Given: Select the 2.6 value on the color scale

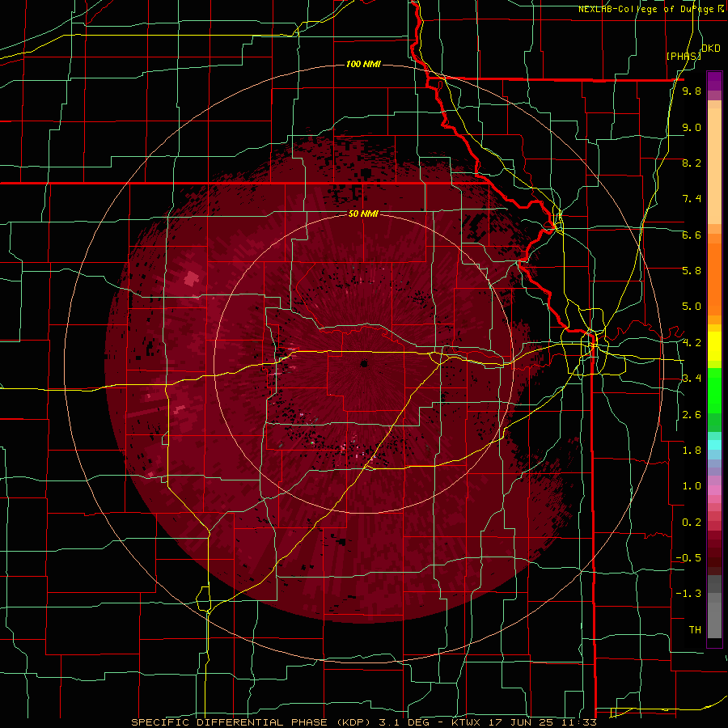Looking at the screenshot, I should click(x=692, y=415).
